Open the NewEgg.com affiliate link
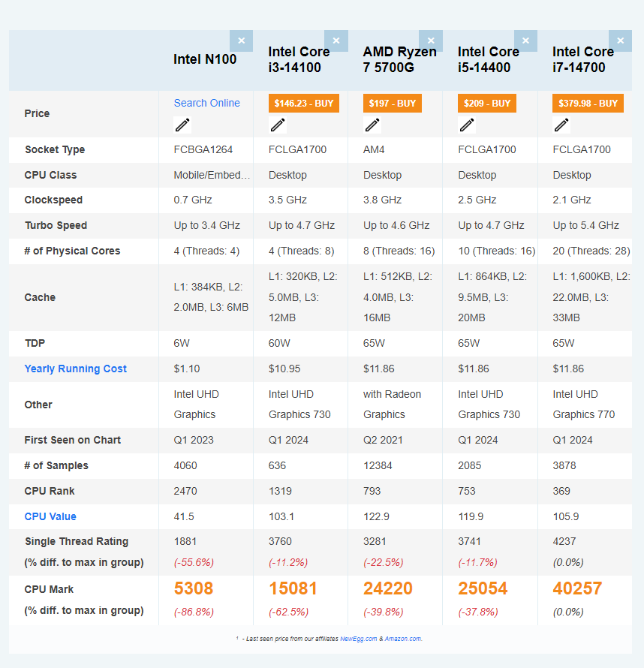644x668 pixels. [x=358, y=639]
